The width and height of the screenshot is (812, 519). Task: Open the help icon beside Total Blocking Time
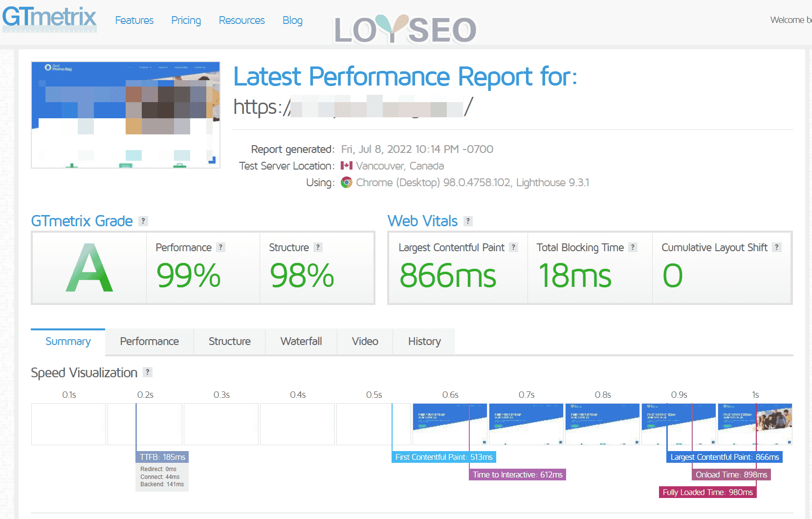click(x=633, y=247)
